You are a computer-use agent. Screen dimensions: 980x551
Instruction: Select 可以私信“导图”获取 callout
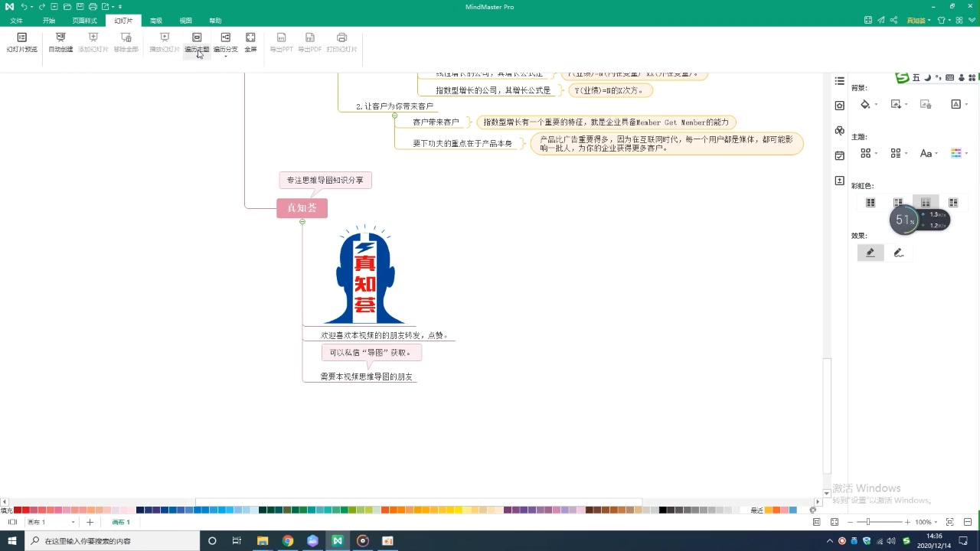[x=371, y=353]
